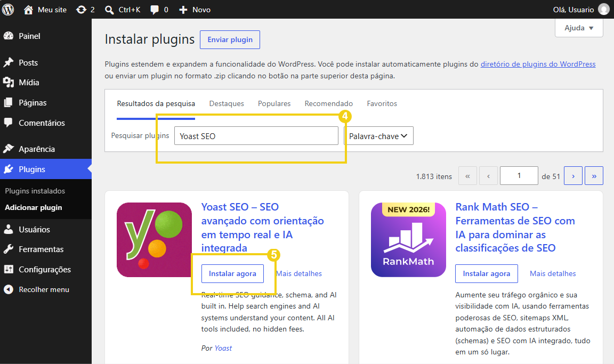This screenshot has width=614, height=364.
Task: Select the Resultados da pesquisa tab
Action: click(156, 104)
